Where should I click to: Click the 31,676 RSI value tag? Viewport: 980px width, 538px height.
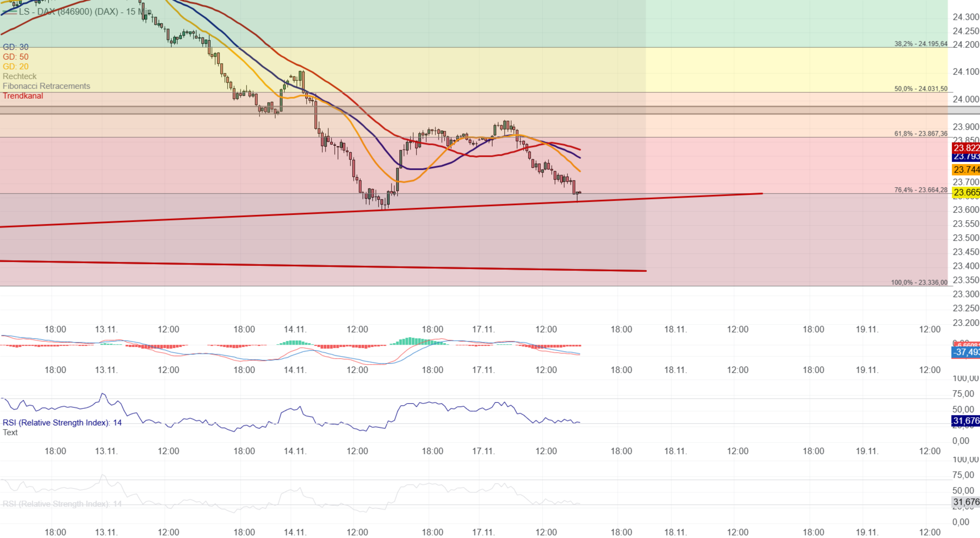pyautogui.click(x=966, y=421)
